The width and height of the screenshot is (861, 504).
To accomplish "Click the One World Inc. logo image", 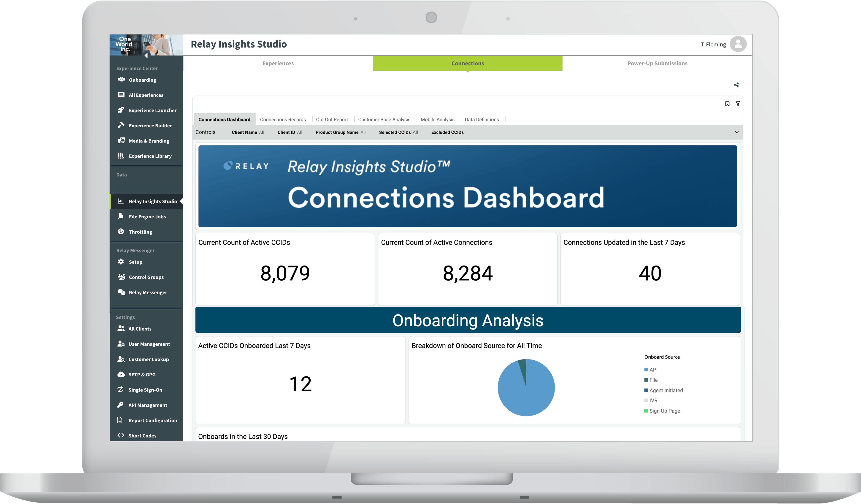I will [146, 44].
